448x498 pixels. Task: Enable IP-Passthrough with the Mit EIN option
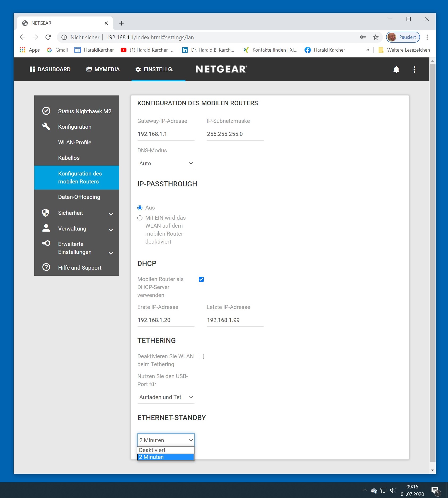pyautogui.click(x=140, y=218)
